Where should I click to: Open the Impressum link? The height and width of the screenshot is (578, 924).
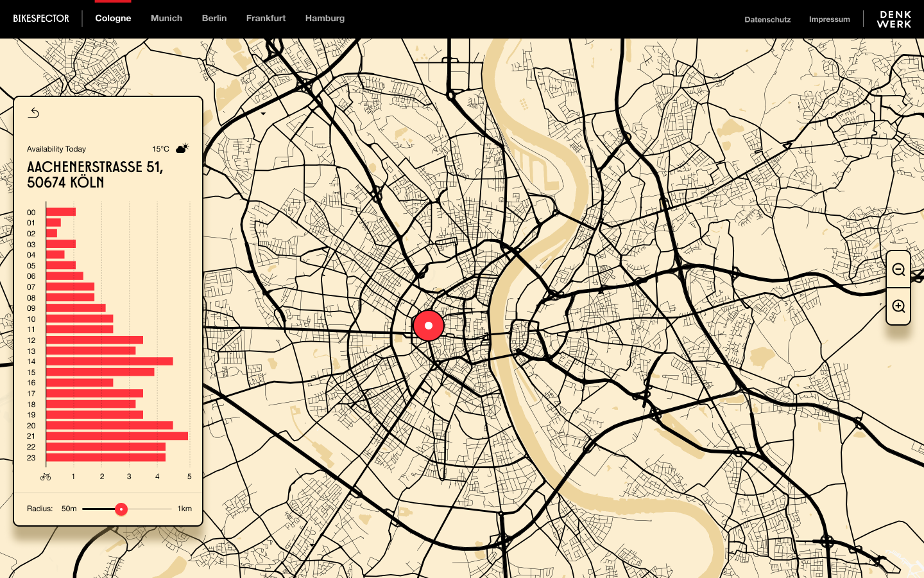pos(829,19)
